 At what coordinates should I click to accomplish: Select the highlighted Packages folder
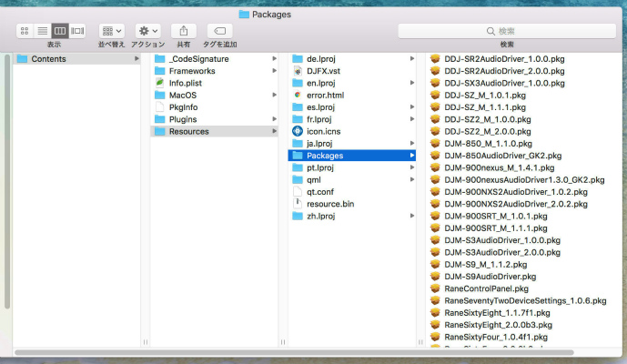tap(352, 156)
